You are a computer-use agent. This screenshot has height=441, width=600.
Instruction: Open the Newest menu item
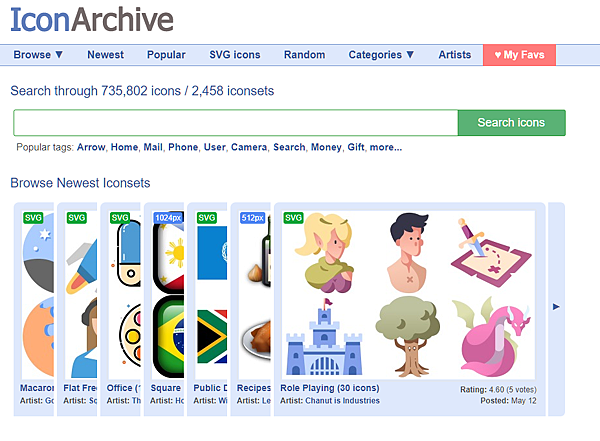pos(106,55)
